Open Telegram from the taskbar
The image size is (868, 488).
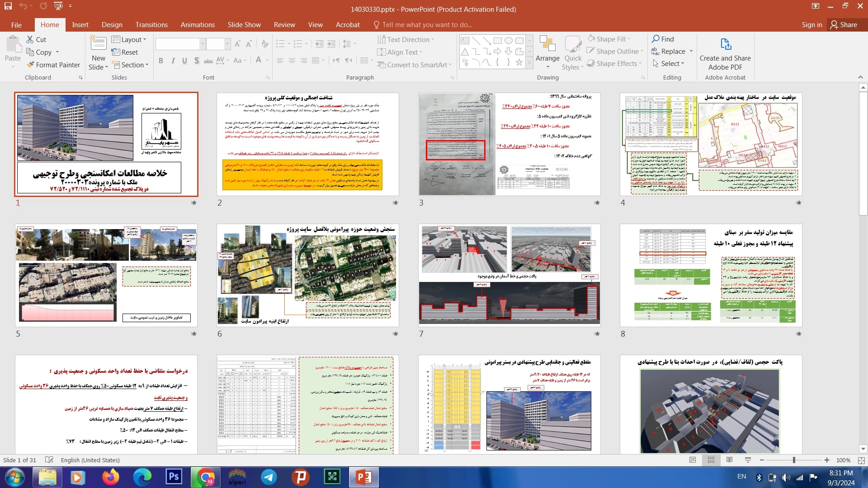269,477
